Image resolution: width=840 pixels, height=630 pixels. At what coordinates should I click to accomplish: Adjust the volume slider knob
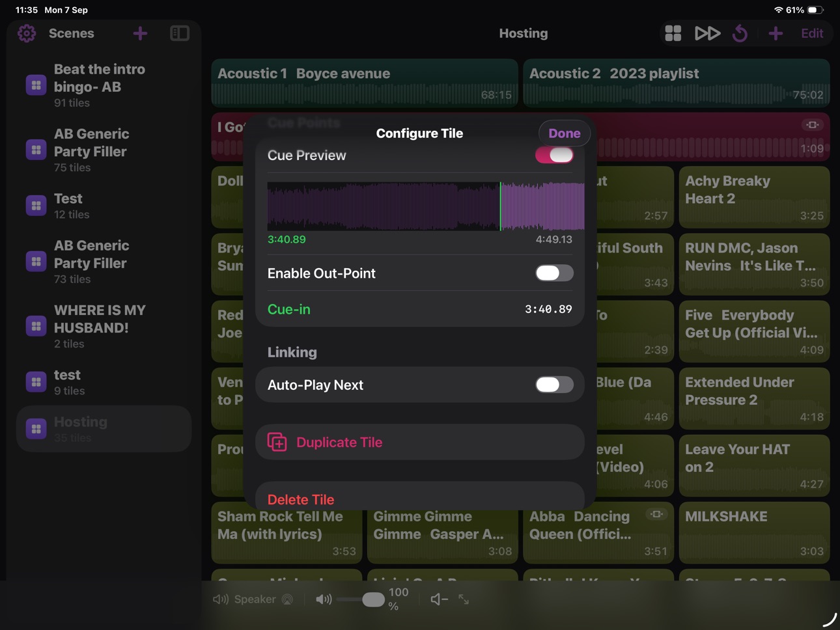(x=373, y=599)
